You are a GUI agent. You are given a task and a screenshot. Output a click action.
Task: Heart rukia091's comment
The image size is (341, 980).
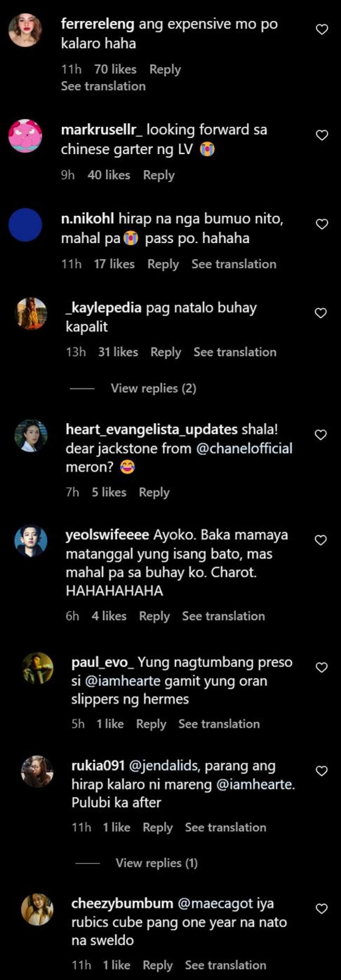click(321, 771)
